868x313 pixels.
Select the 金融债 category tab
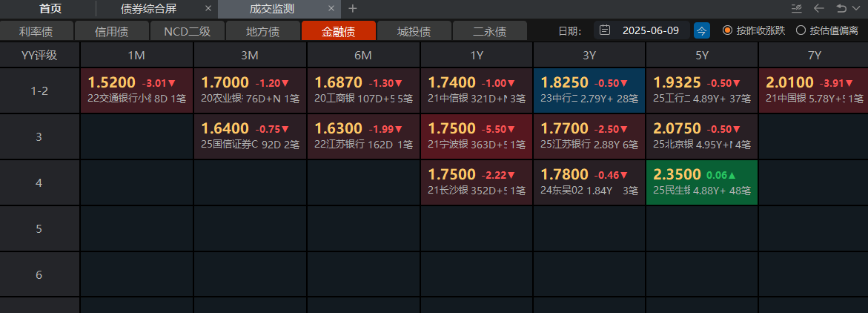(338, 31)
